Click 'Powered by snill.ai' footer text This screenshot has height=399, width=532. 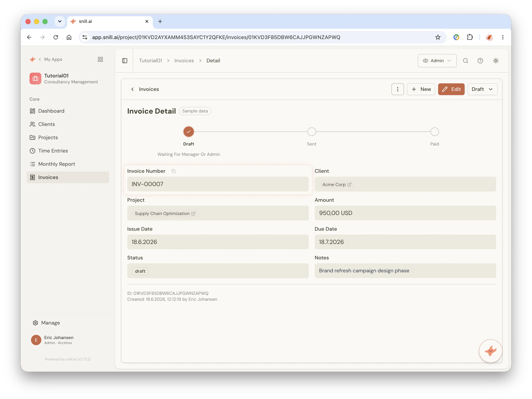point(68,359)
